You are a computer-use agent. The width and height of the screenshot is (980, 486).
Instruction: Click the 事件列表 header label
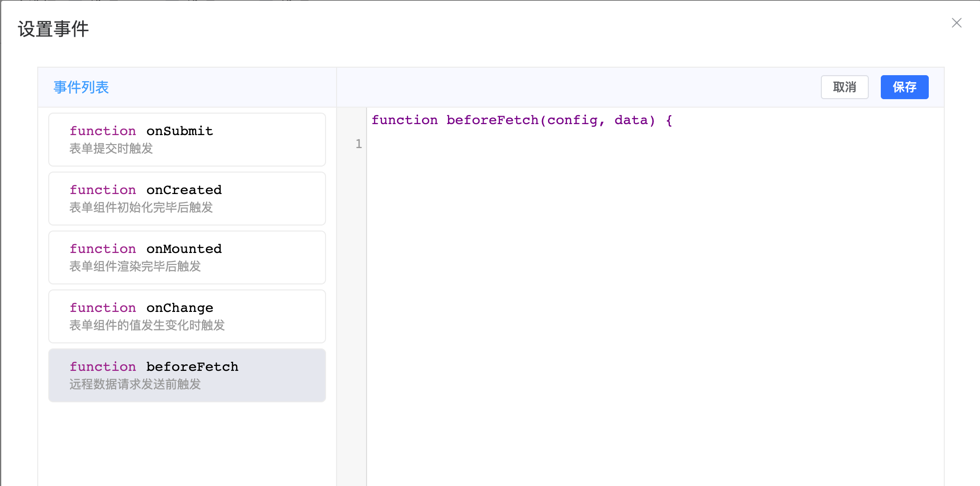tap(81, 88)
